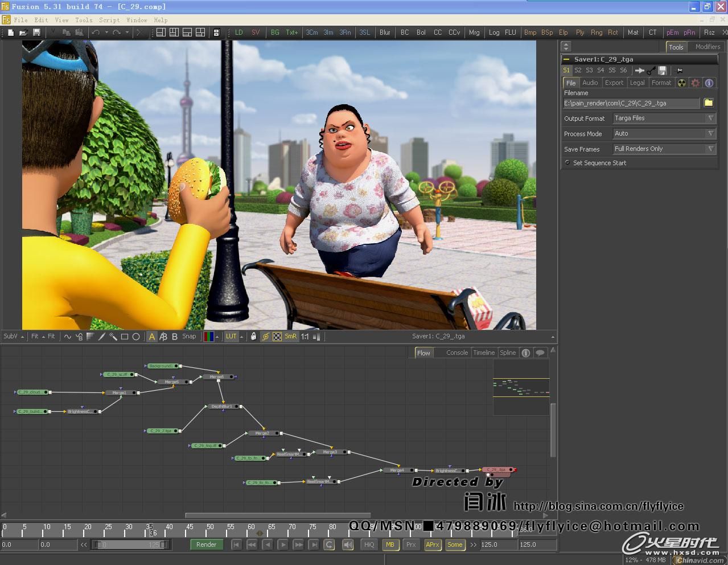Click the redo arrow in the toolbar

point(117,32)
